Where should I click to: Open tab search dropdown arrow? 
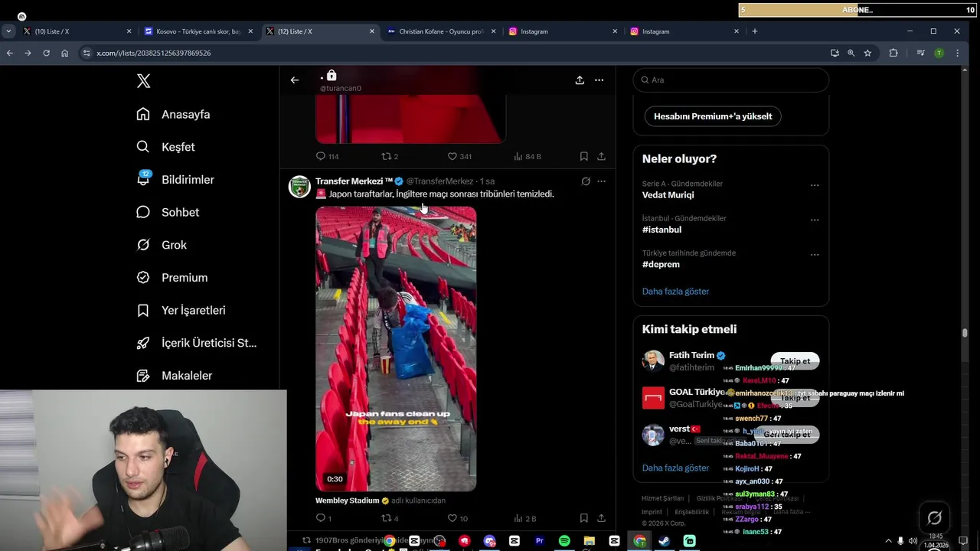coord(8,31)
